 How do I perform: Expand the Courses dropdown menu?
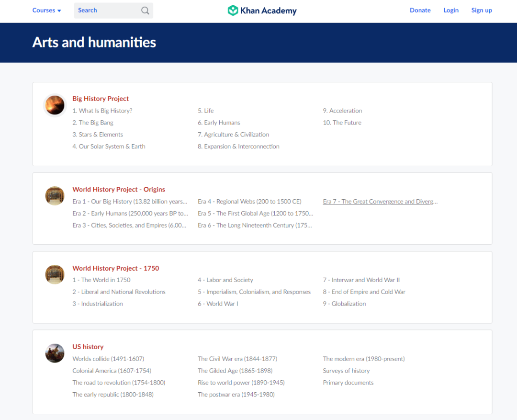46,10
